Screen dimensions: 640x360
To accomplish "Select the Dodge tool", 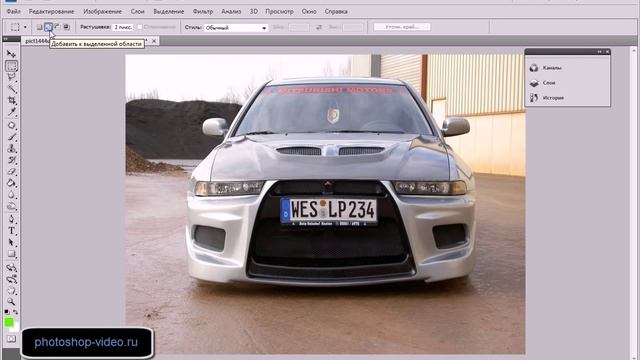I will coord(11,206).
